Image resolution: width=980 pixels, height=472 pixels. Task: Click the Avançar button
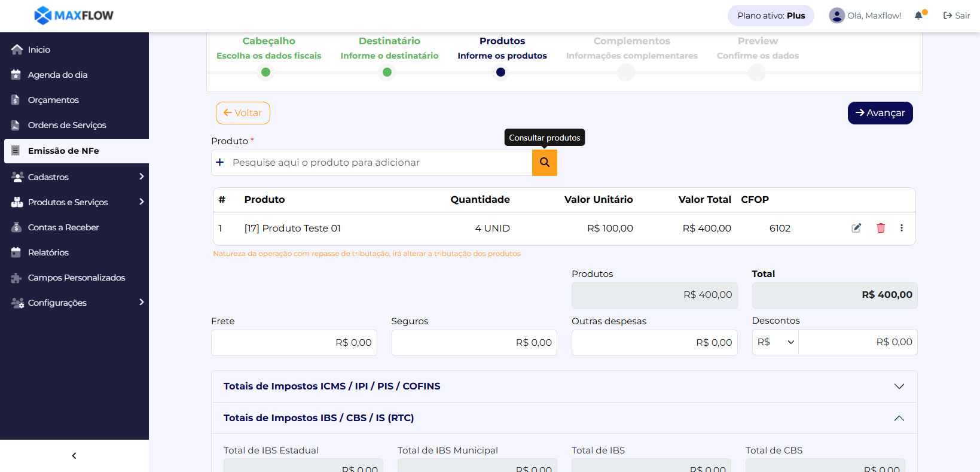880,113
